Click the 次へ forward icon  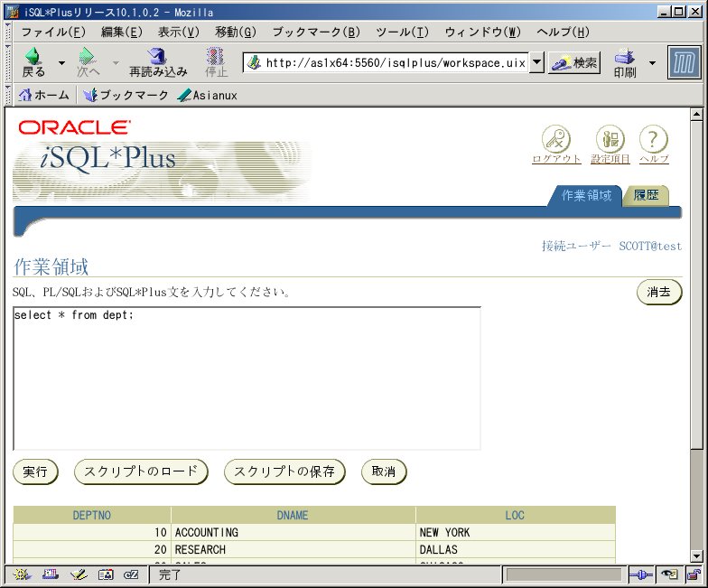[x=88, y=62]
